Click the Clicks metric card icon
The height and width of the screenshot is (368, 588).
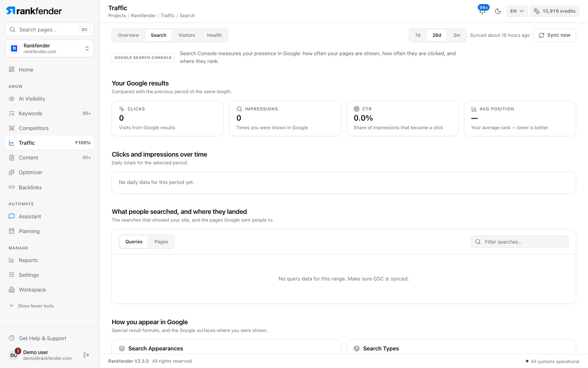122,109
